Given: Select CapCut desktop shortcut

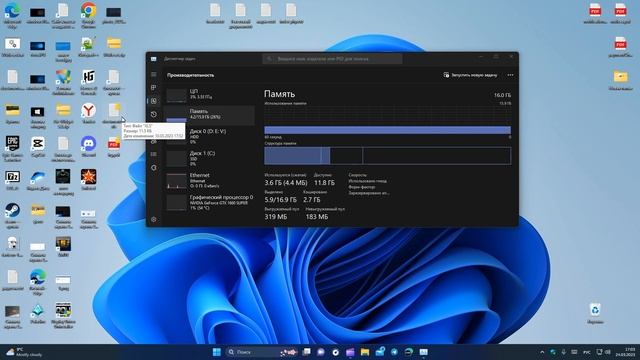Looking at the screenshot, I should 38,147.
